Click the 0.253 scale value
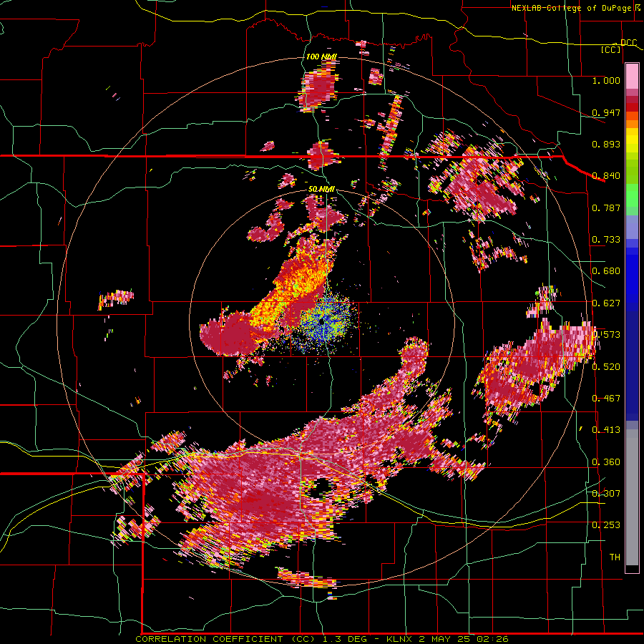The image size is (644, 644). coord(606,525)
